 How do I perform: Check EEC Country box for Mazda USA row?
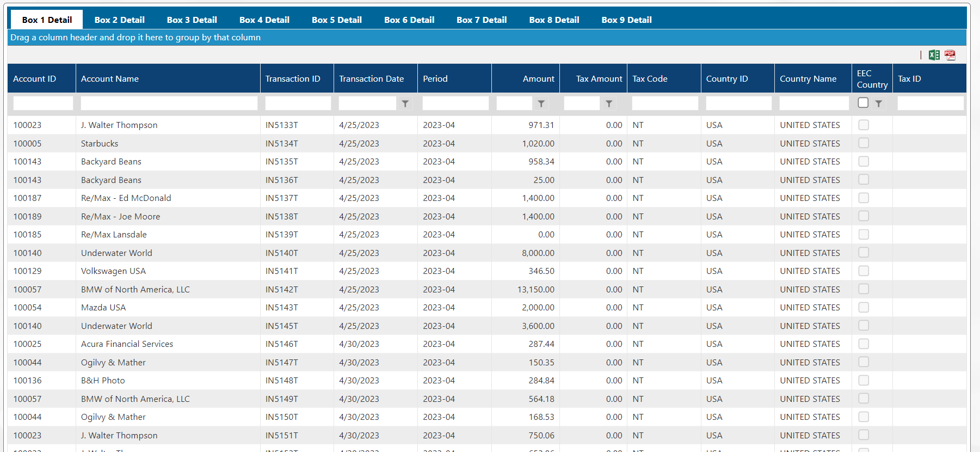[x=864, y=308]
